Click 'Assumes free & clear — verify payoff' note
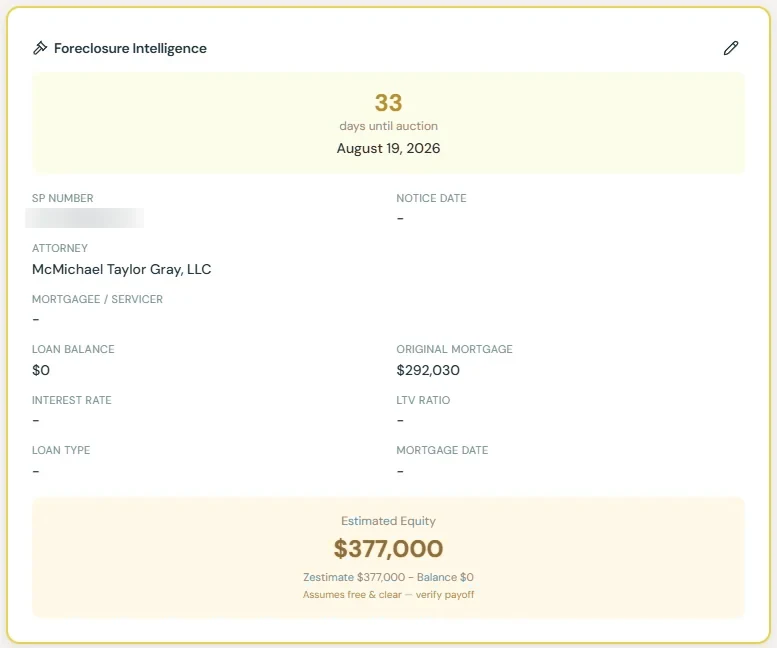This screenshot has height=648, width=777. 388,594
